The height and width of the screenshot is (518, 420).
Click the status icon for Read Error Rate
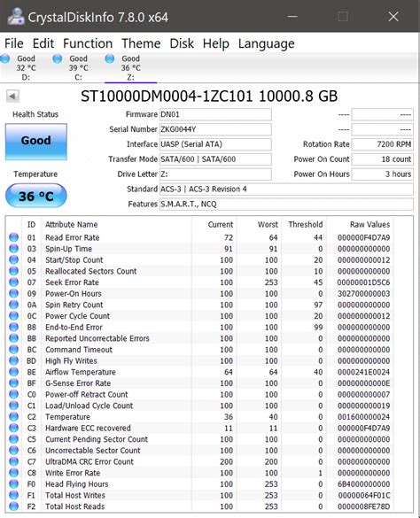point(13,237)
